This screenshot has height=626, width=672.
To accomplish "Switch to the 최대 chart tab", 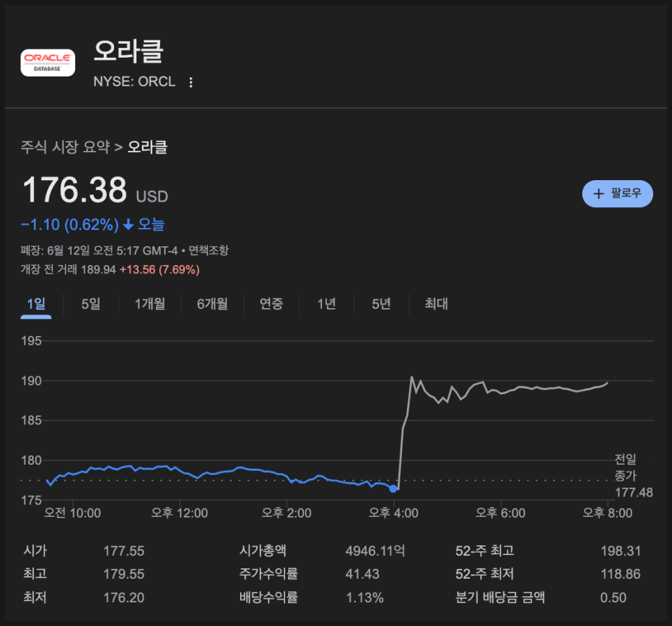I will [436, 304].
